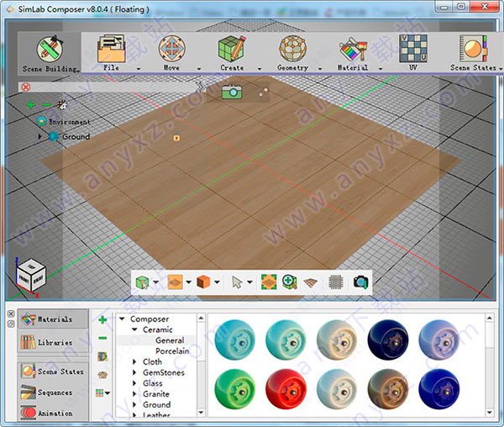Open the Scene Building workbench

point(50,53)
